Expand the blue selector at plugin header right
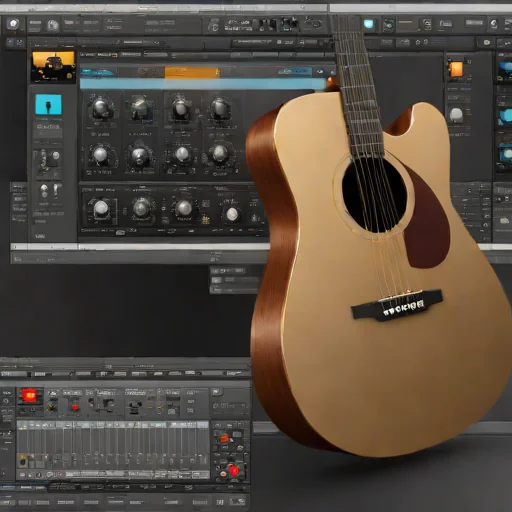Screen dimensions: 512x512 point(295,71)
